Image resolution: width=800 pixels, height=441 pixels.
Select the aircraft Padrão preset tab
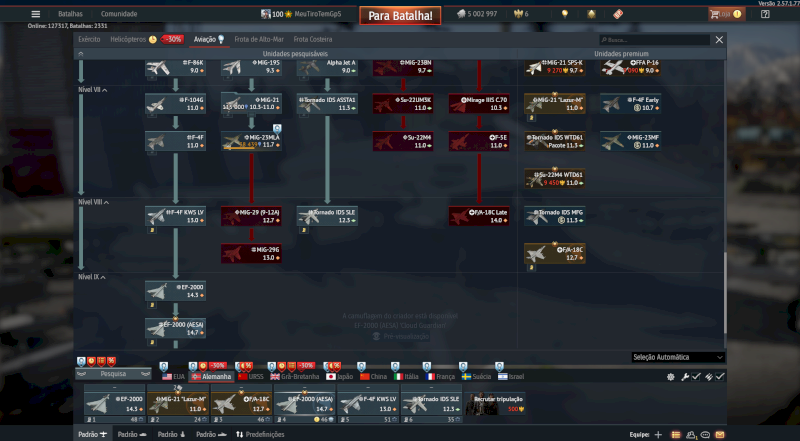[92, 434]
